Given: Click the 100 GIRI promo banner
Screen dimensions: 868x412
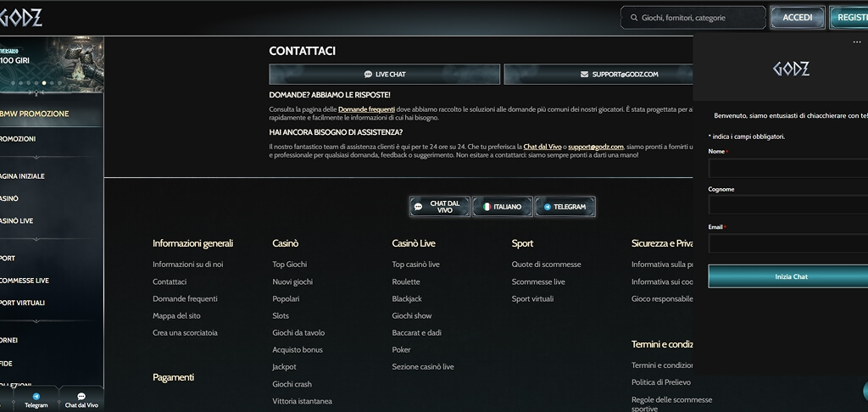Looking at the screenshot, I should pyautogui.click(x=52, y=64).
